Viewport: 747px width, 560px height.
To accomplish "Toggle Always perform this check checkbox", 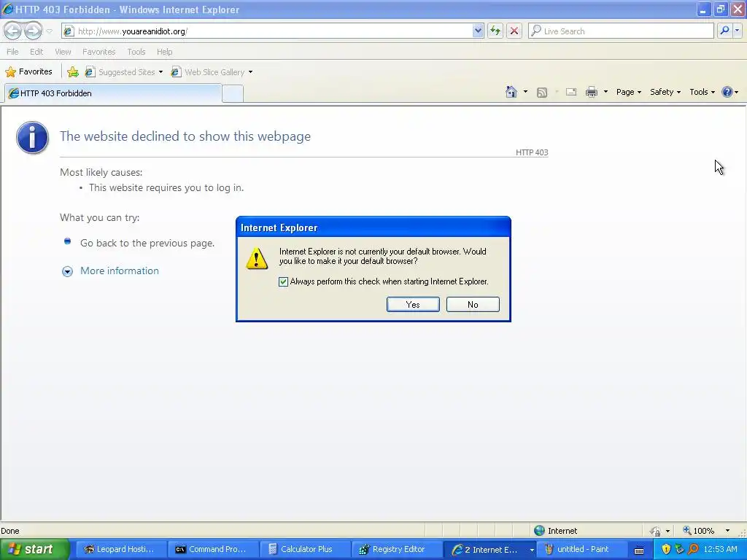I will click(x=284, y=281).
